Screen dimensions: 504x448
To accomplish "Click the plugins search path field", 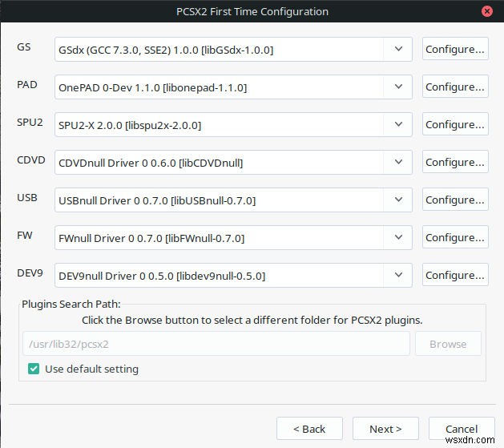I will click(216, 344).
